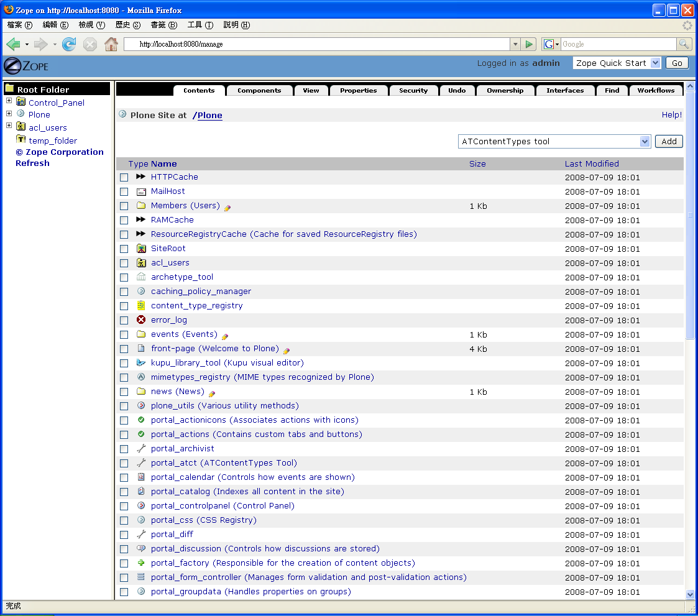The width and height of the screenshot is (698, 616).
Task: Open the Zope Quick Start dropdown
Action: point(655,63)
